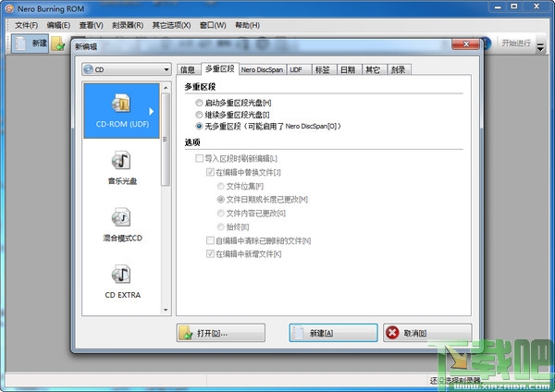Click the 取消 button

tap(427, 333)
